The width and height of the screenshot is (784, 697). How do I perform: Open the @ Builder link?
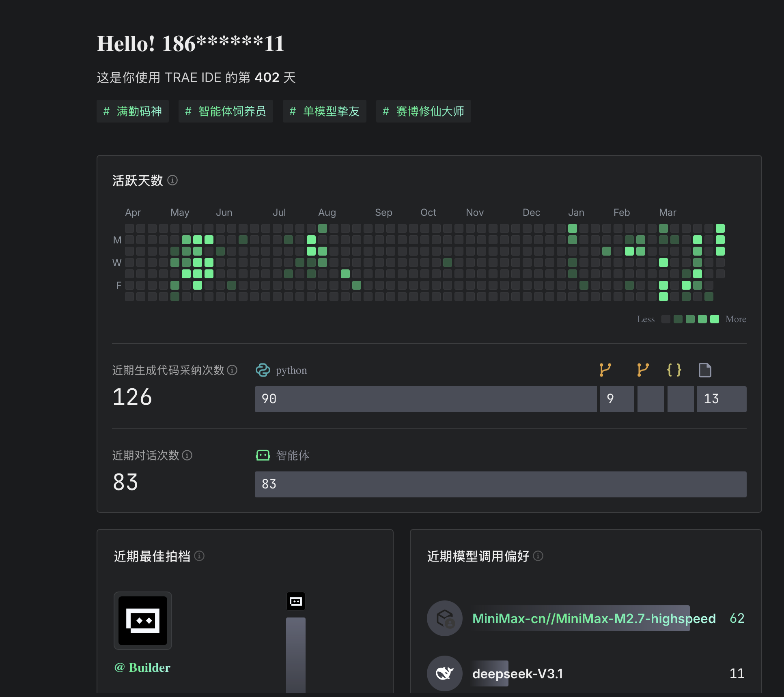pos(142,667)
